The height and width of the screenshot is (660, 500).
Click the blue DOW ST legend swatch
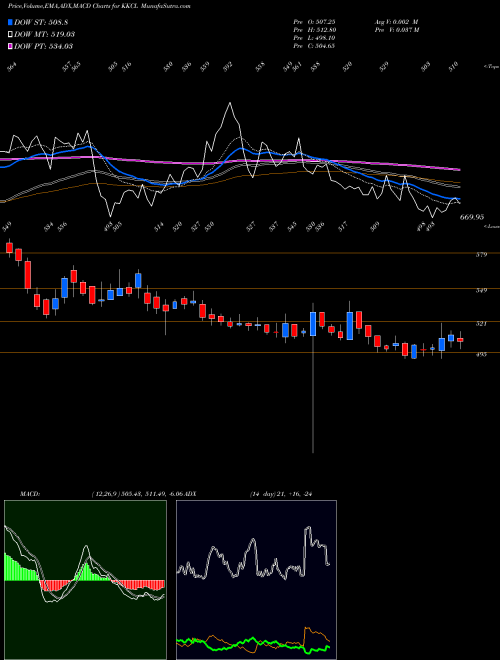(11, 22)
